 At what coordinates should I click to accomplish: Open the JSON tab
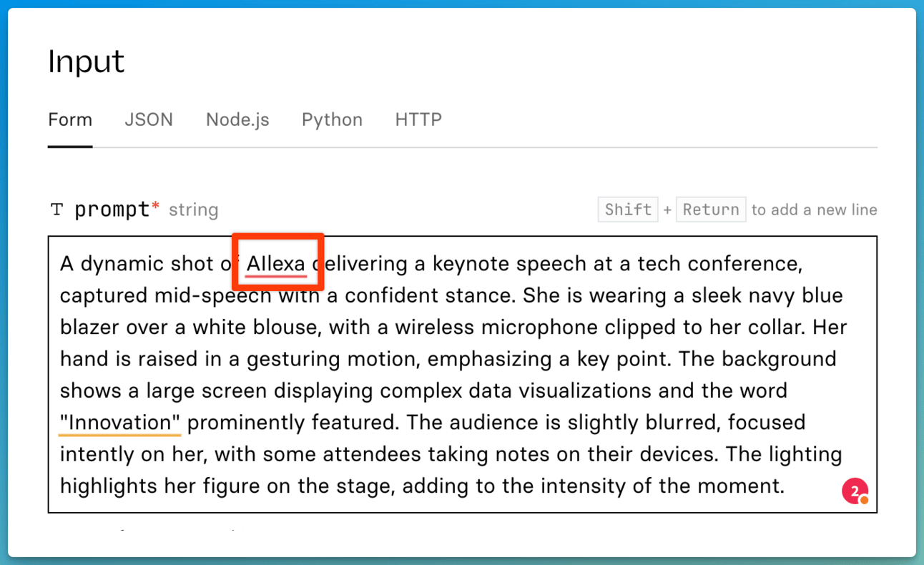click(149, 119)
